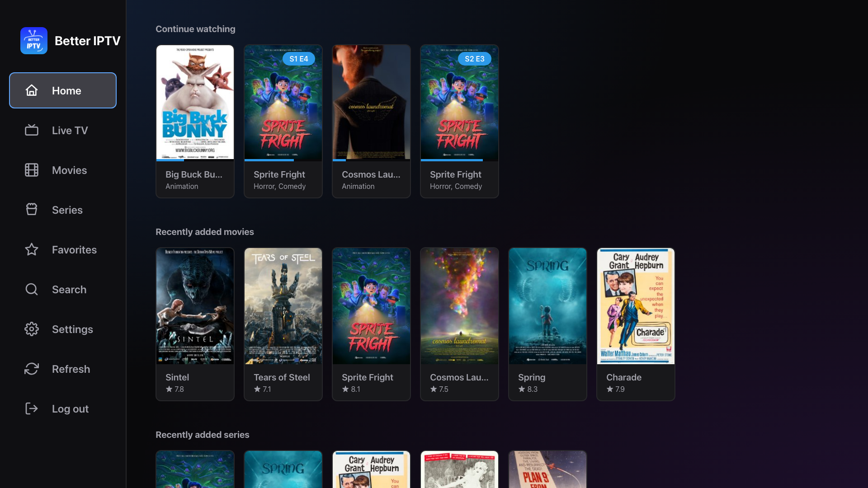868x488 pixels.
Task: Click the Log out door icon
Action: [32, 408]
